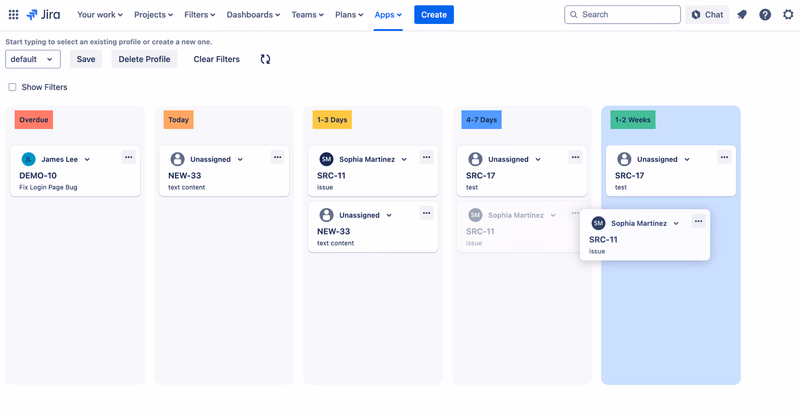This screenshot has width=800, height=414.
Task: Click "text content" on 1-3 Days NEW-33
Action: point(336,243)
